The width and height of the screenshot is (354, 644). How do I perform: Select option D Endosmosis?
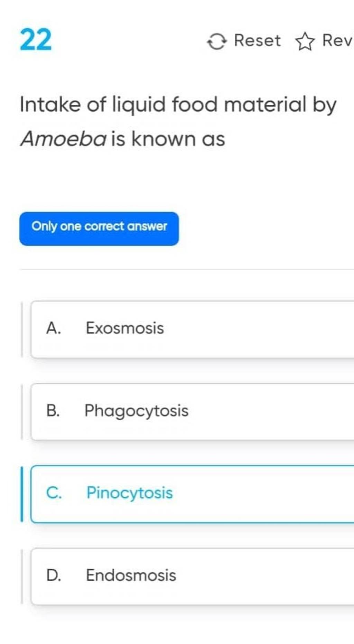[193, 576]
